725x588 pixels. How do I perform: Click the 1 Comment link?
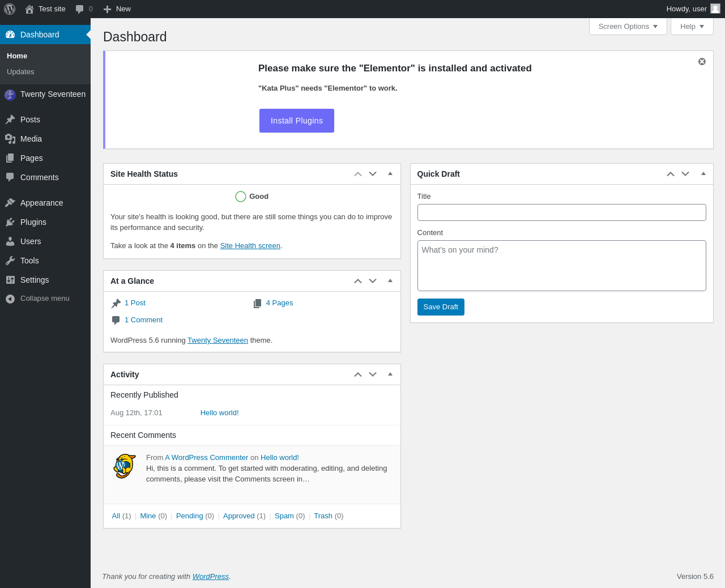[143, 320]
